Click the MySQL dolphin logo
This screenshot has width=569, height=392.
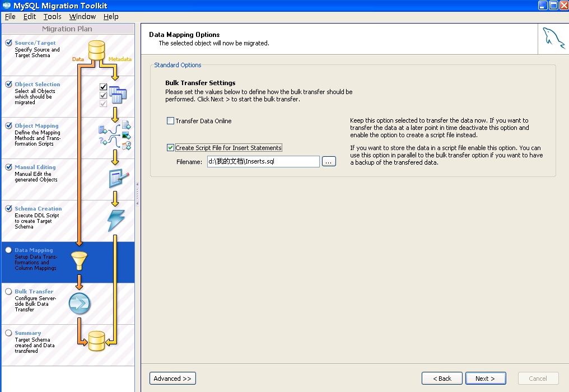(553, 38)
